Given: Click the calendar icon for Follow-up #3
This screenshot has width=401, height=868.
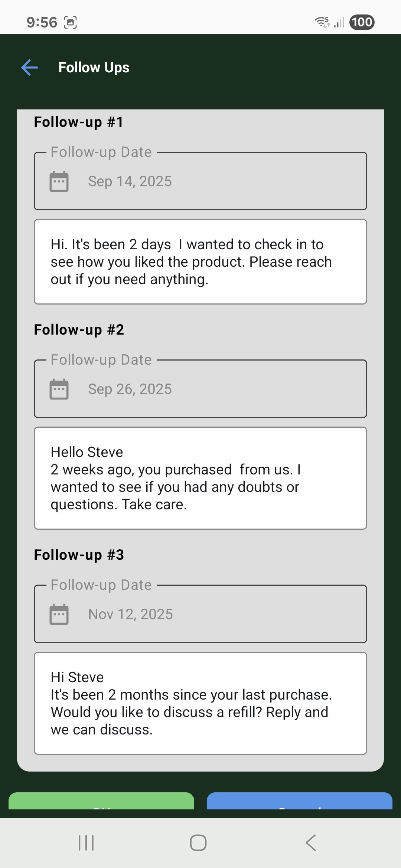Looking at the screenshot, I should [59, 614].
